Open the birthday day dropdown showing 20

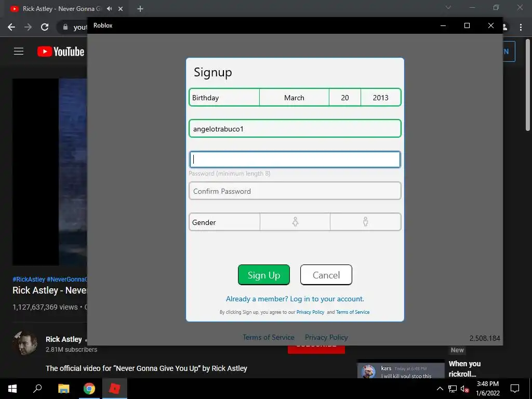click(345, 98)
